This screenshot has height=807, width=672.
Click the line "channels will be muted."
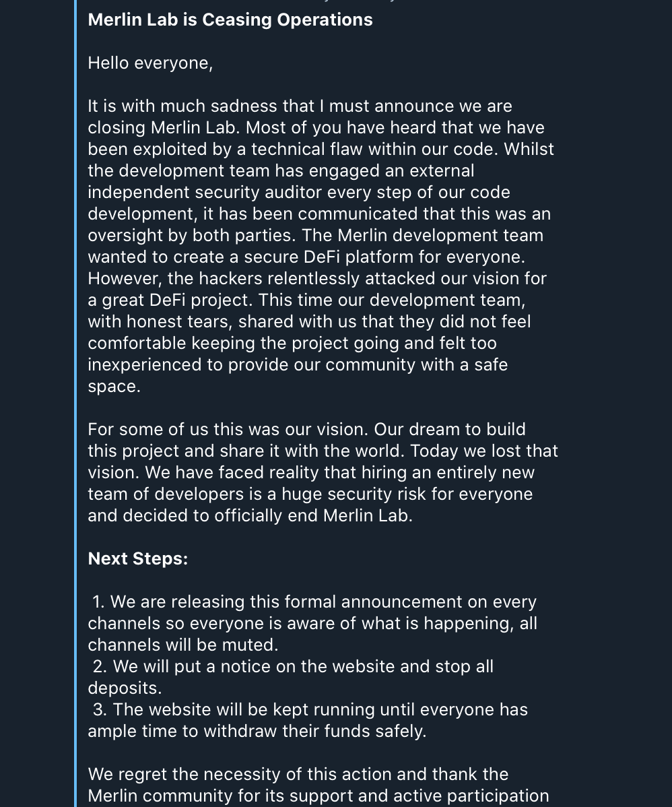(x=182, y=645)
